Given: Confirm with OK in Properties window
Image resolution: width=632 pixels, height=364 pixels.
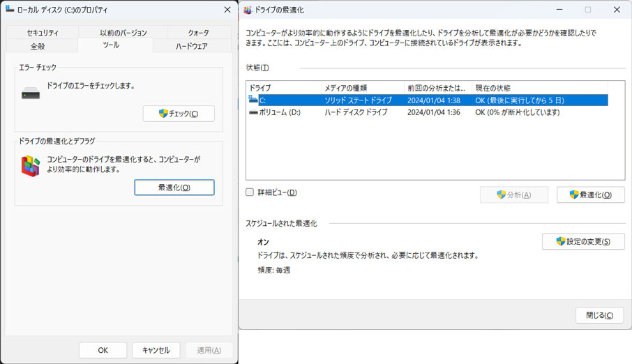Looking at the screenshot, I should (x=103, y=350).
